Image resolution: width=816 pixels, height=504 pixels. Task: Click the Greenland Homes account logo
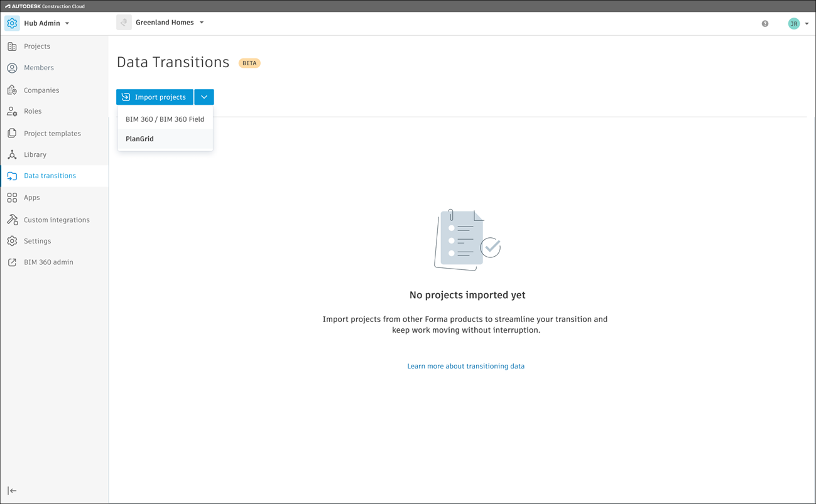click(x=124, y=23)
